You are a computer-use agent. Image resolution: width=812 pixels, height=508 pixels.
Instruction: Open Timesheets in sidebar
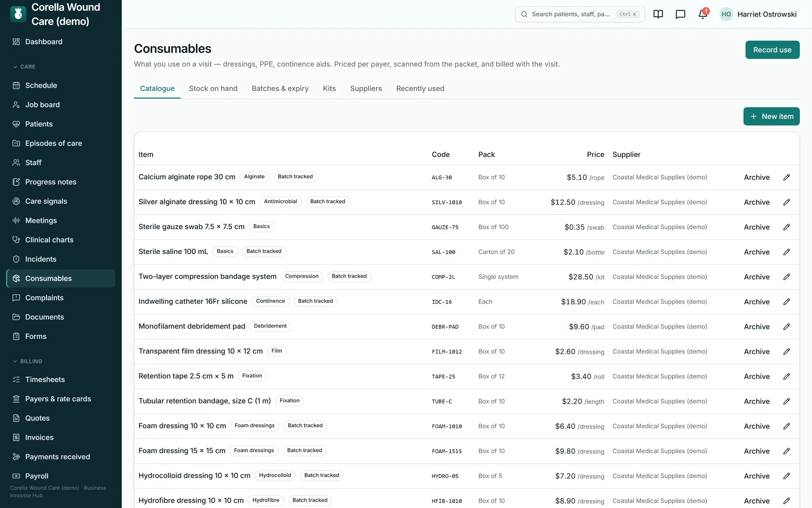[61, 379]
